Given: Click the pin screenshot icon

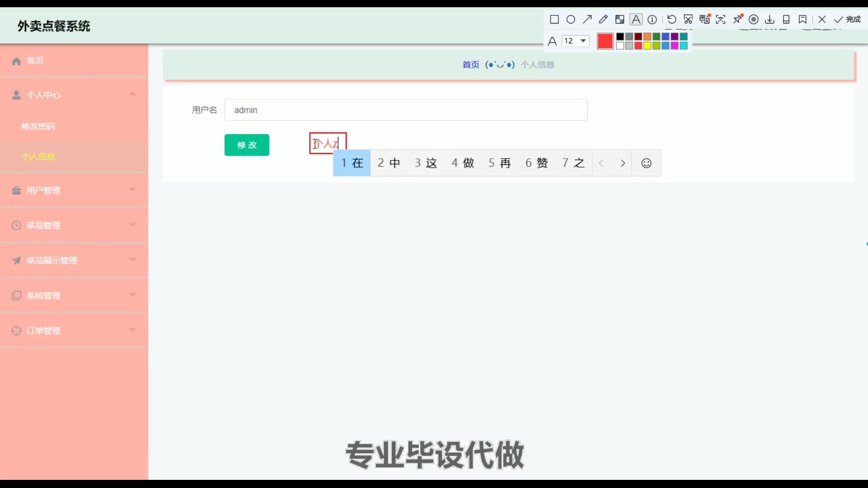Looking at the screenshot, I should [737, 19].
